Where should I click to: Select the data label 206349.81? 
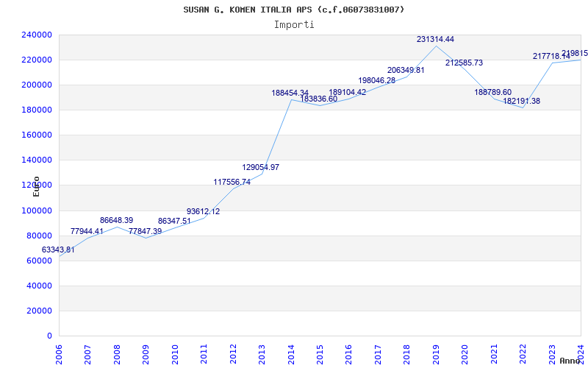point(406,70)
